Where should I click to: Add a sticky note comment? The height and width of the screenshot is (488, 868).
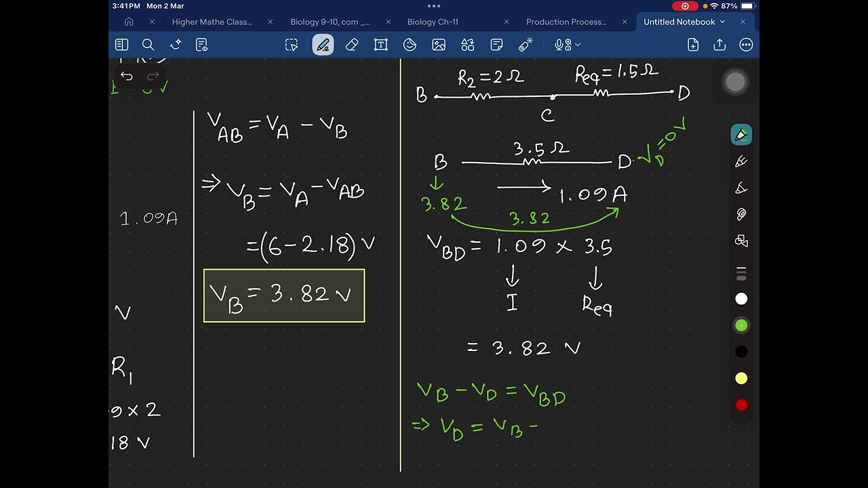pos(496,45)
